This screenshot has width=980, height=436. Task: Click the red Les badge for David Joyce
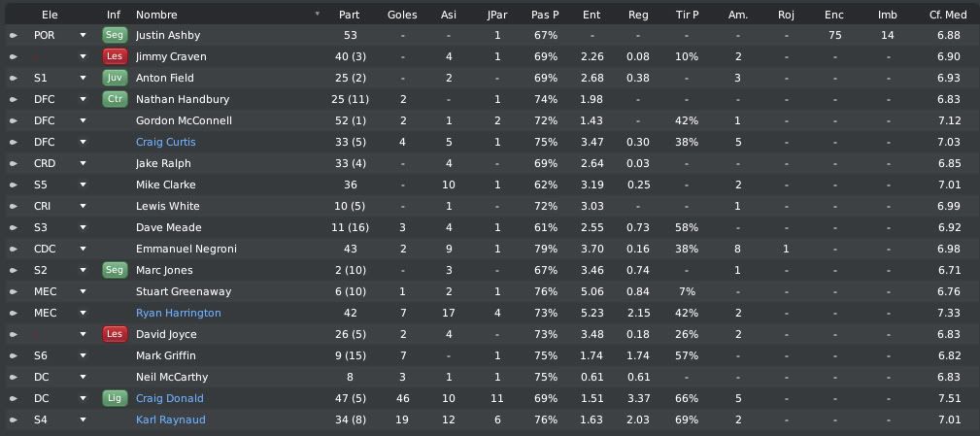115,334
